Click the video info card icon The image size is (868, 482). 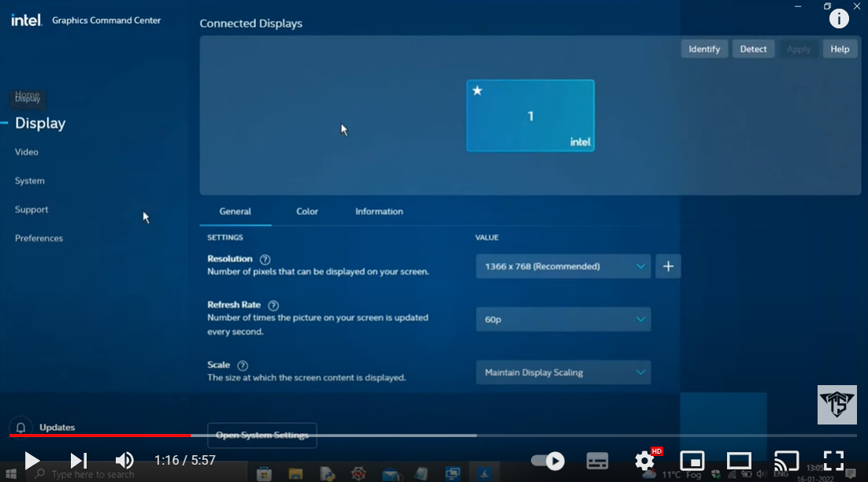pos(839,19)
